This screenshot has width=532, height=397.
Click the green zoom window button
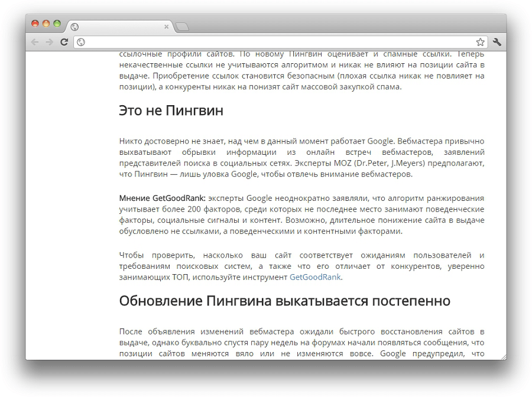57,24
